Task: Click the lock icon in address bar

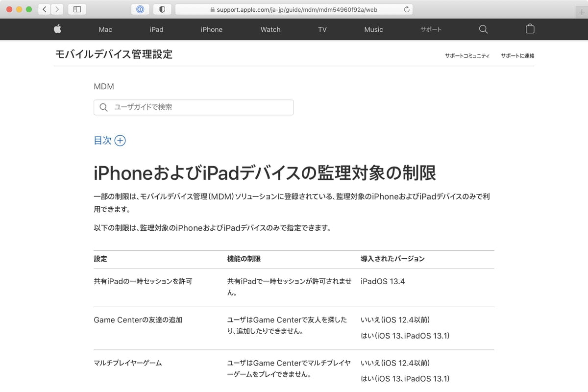Action: point(212,9)
